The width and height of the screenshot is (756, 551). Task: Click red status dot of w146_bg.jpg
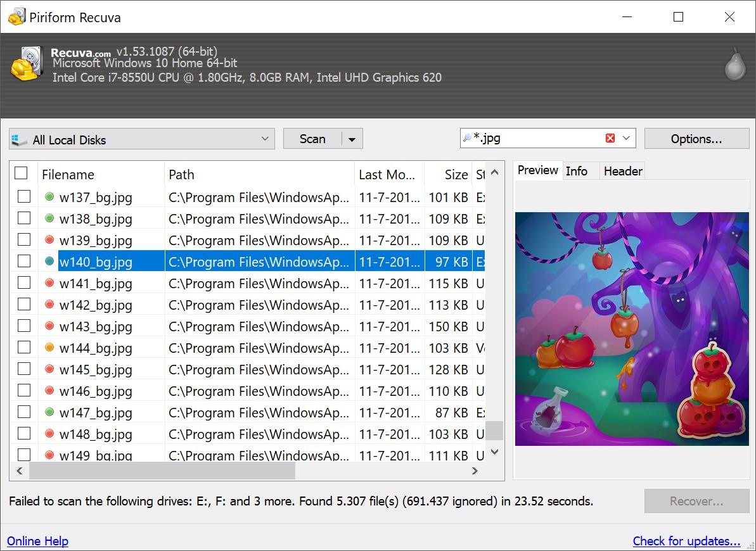point(49,391)
